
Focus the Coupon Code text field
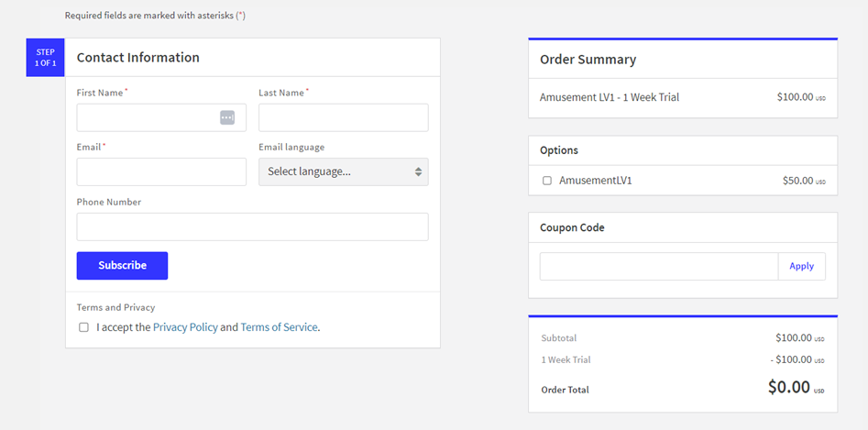658,266
